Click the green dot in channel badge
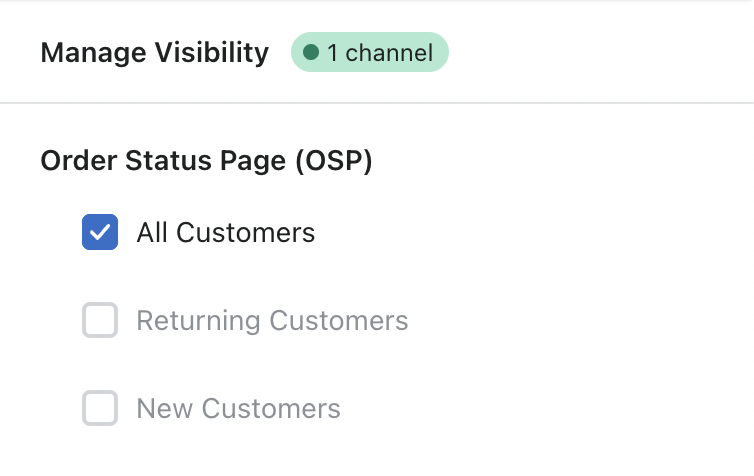The width and height of the screenshot is (754, 476). 311,53
